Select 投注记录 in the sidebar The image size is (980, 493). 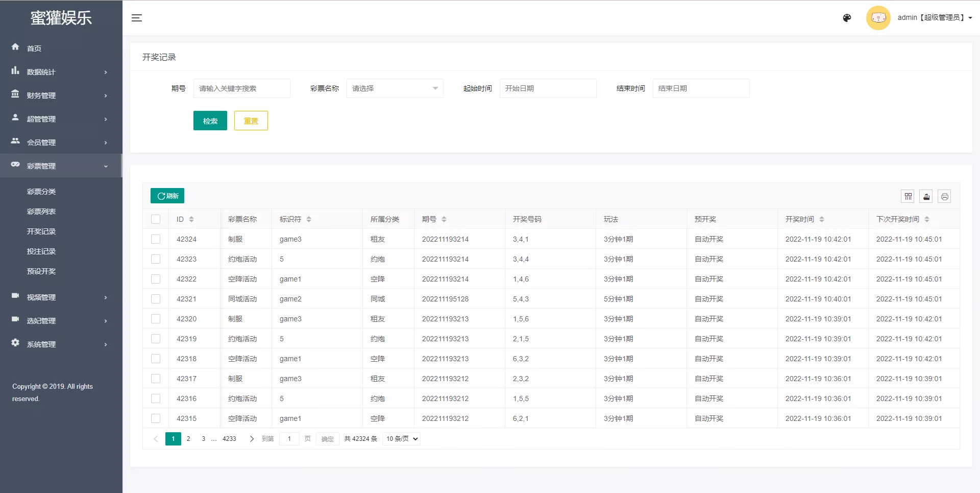41,251
